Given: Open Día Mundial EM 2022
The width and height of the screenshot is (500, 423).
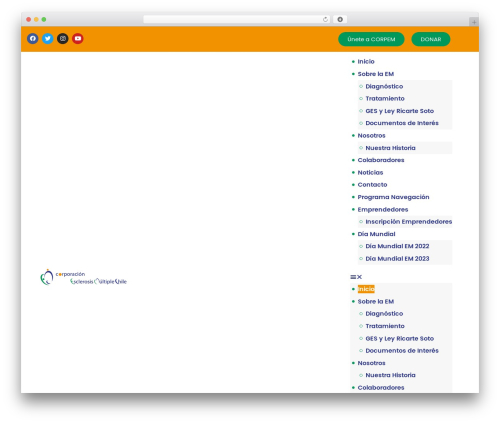Looking at the screenshot, I should [397, 246].
